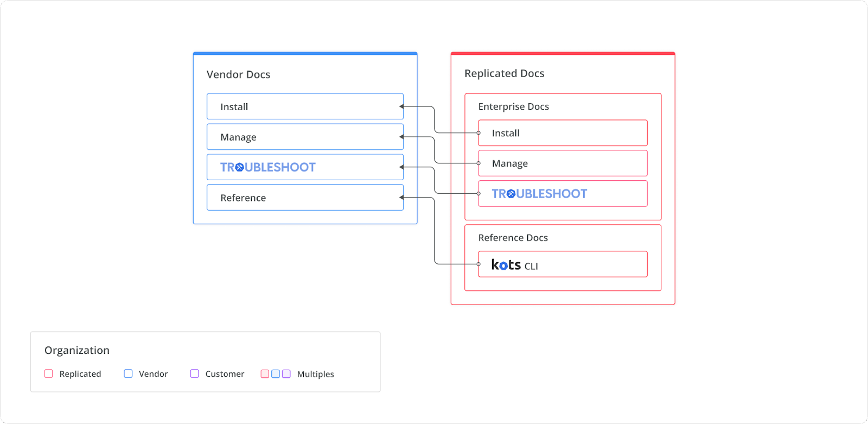
Task: Click the Install box in Vendor Docs
Action: [x=305, y=106]
